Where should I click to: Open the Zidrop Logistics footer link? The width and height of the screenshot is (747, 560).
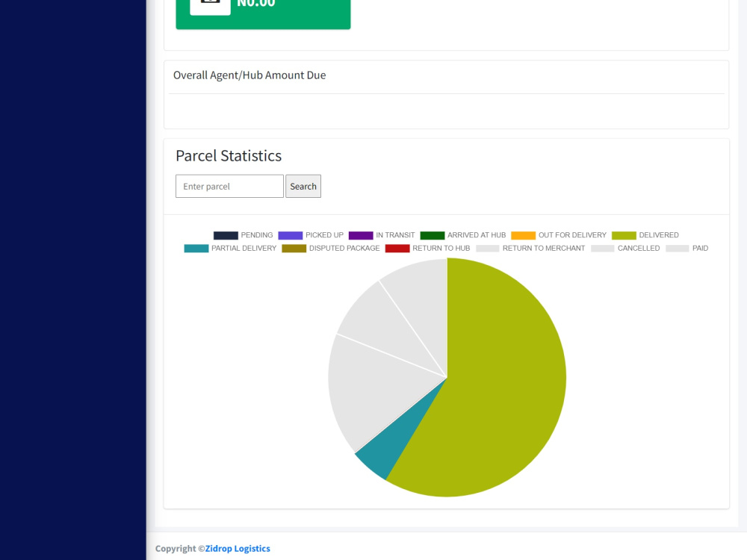coord(238,548)
